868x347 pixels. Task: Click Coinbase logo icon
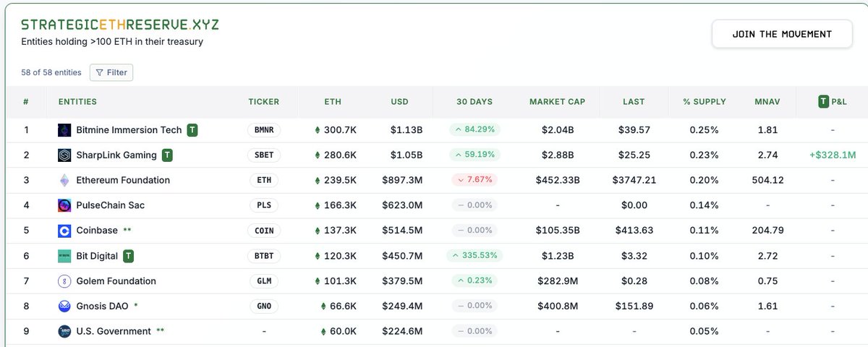(64, 231)
